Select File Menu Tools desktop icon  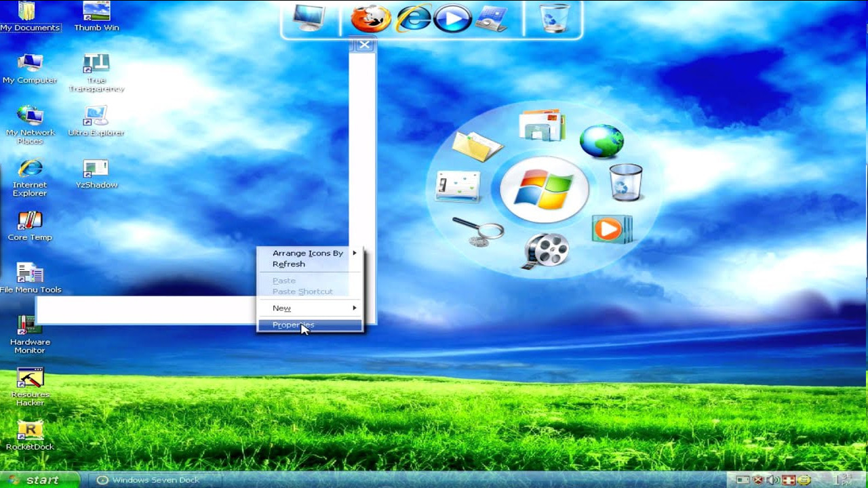pyautogui.click(x=31, y=279)
